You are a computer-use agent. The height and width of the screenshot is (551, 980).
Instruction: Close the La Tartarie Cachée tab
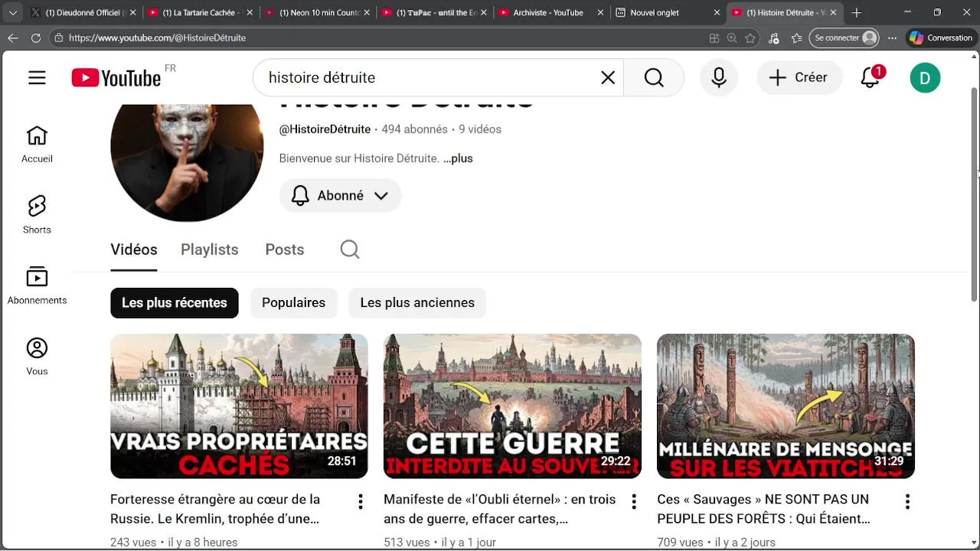tap(251, 12)
